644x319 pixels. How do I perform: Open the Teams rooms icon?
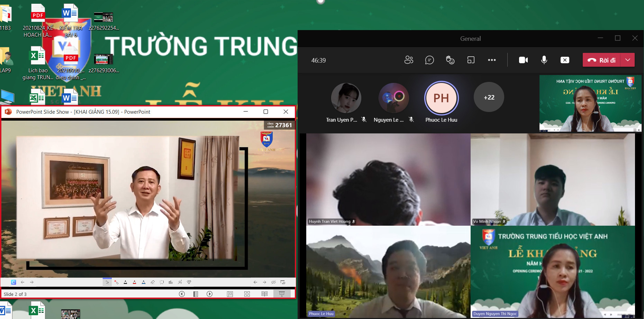click(x=471, y=60)
